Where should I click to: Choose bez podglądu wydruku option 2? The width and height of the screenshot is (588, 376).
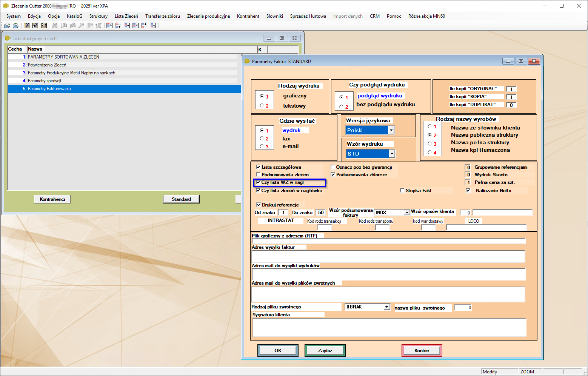[341, 107]
